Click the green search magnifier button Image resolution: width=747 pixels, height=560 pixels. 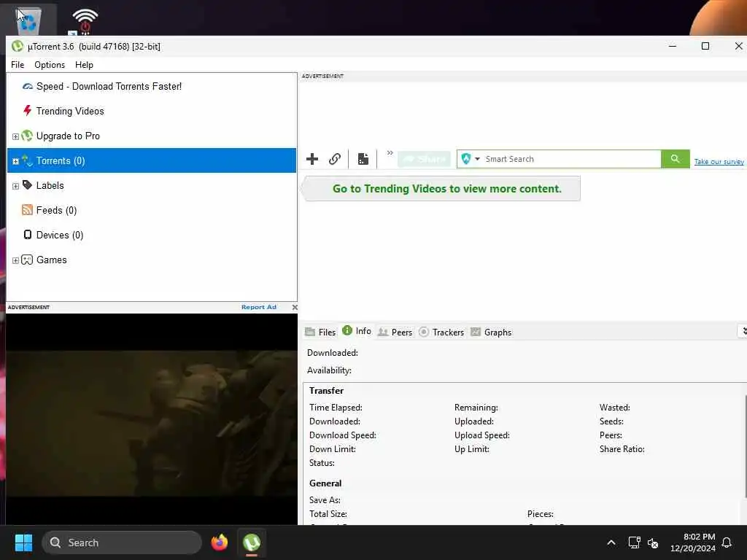[675, 159]
